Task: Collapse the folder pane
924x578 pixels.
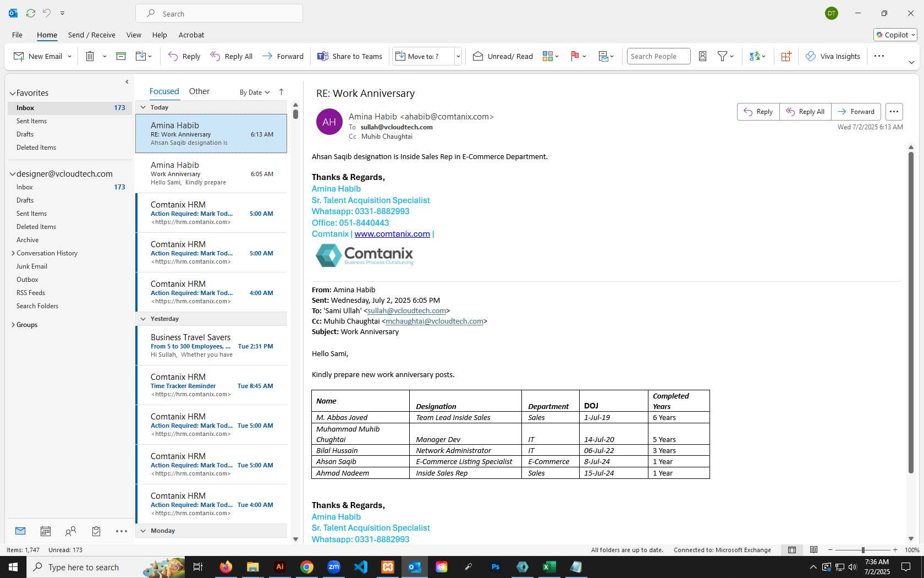Action: click(x=127, y=82)
